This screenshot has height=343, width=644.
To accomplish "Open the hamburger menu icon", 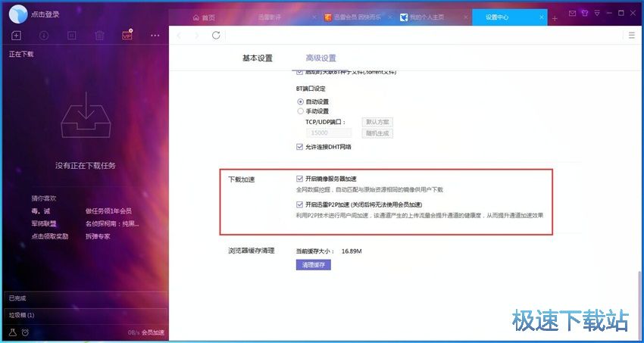I will pyautogui.click(x=632, y=36).
